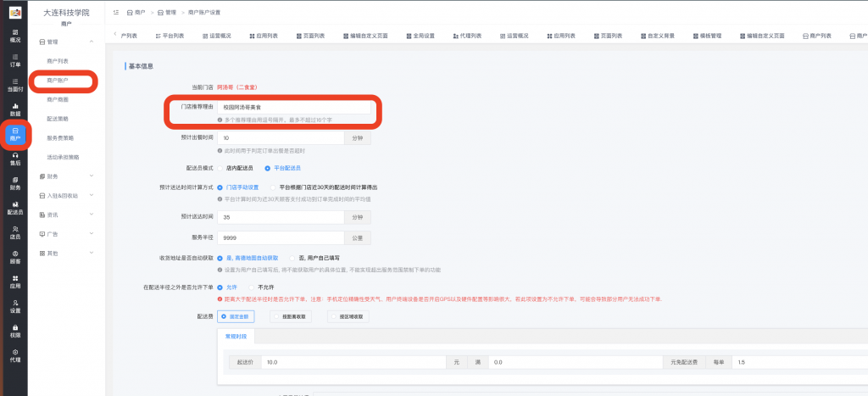Open 概况 in the left icon bar
The width and height of the screenshot is (868, 396).
tap(15, 36)
